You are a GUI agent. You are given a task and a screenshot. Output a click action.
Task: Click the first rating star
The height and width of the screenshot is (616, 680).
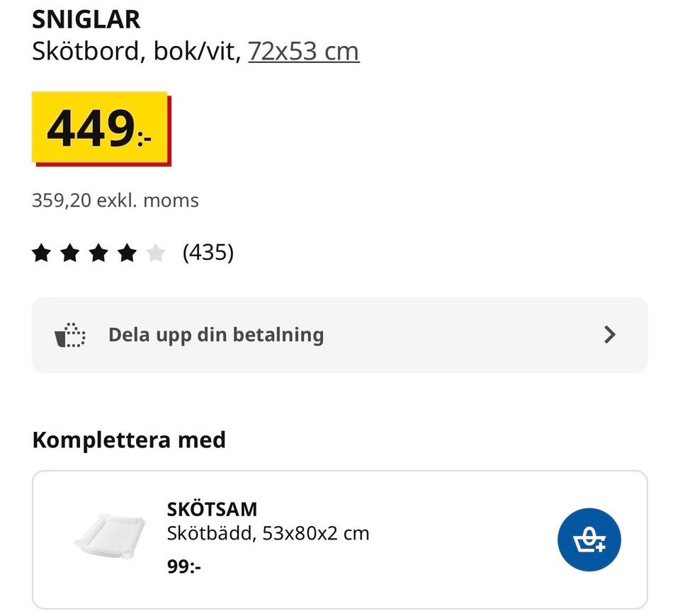click(x=42, y=253)
